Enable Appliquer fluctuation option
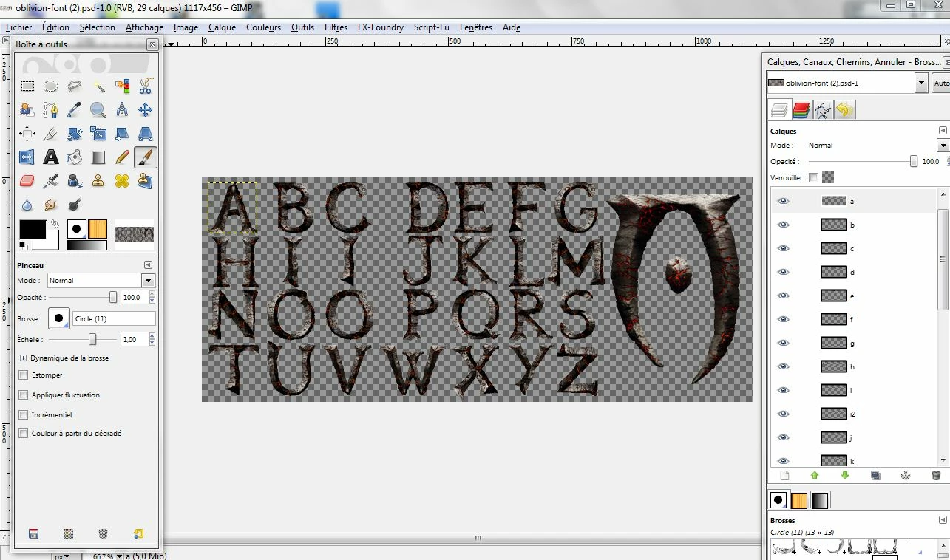950x560 pixels. pyautogui.click(x=24, y=395)
